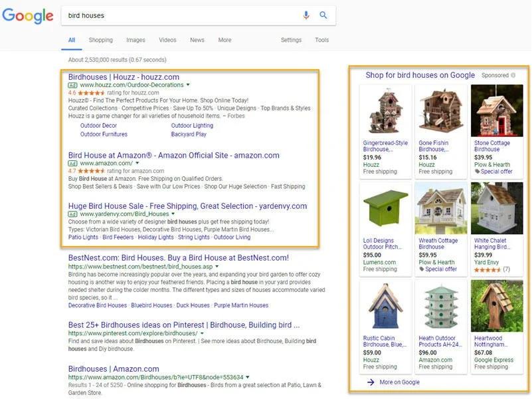Click the Ad badge beside yardenvy.com URL
The image size is (532, 399).
tap(72, 214)
